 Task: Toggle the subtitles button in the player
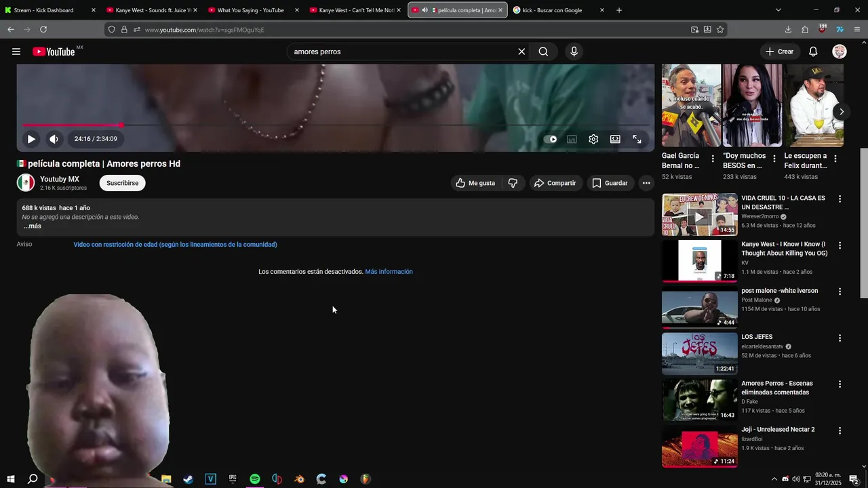[572, 139]
